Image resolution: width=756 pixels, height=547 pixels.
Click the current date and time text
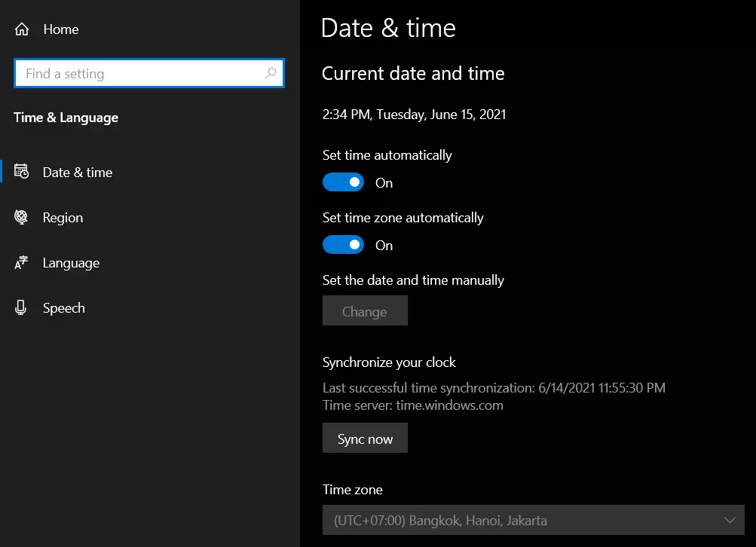point(414,115)
